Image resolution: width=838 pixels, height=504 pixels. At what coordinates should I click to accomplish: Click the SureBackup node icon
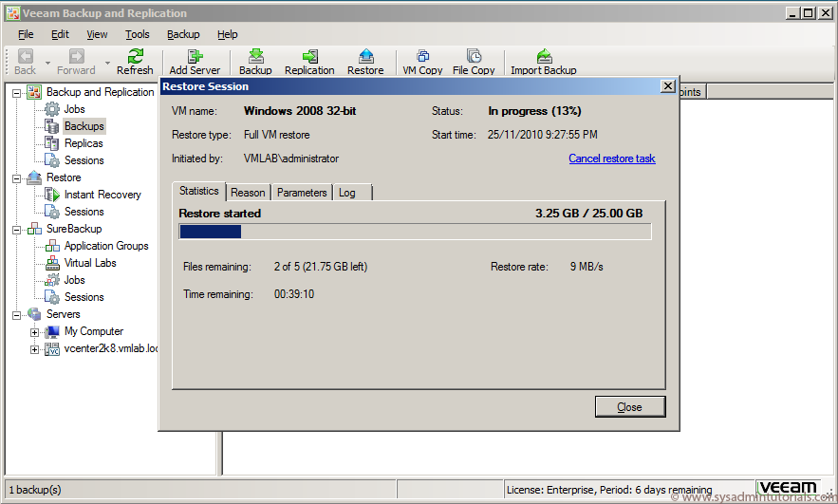coord(34,229)
